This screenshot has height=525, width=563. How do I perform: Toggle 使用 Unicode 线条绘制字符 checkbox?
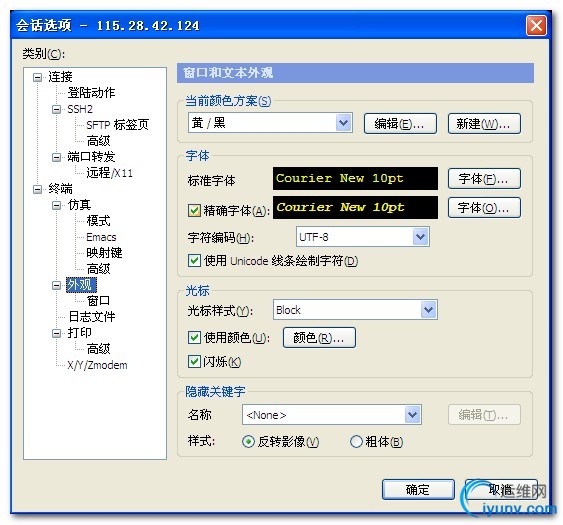tap(194, 261)
